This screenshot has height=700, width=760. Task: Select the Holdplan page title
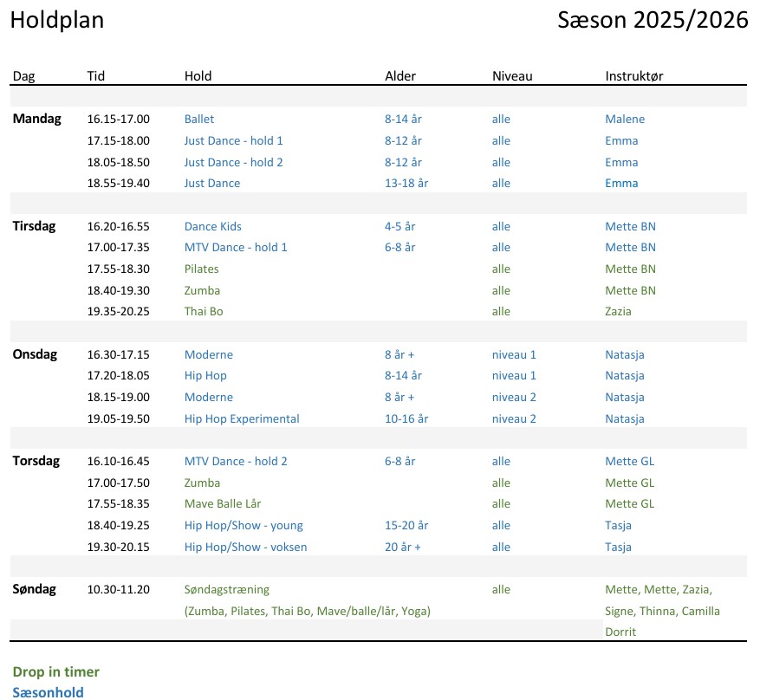click(x=56, y=20)
